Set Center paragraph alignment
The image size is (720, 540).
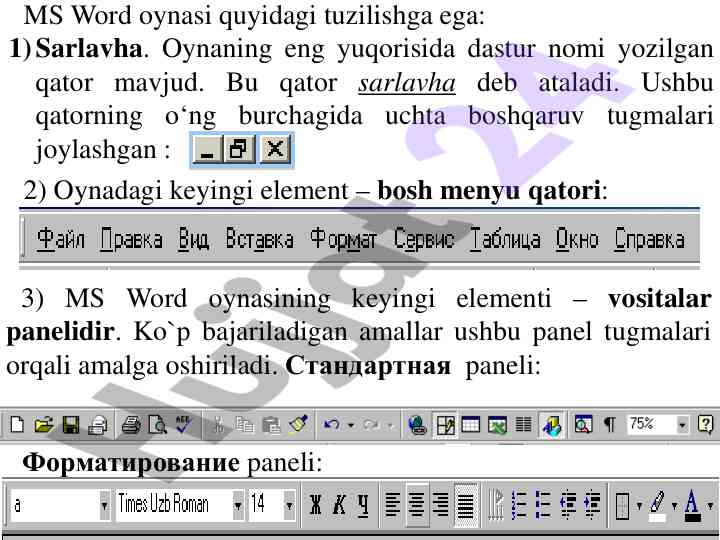point(416,505)
